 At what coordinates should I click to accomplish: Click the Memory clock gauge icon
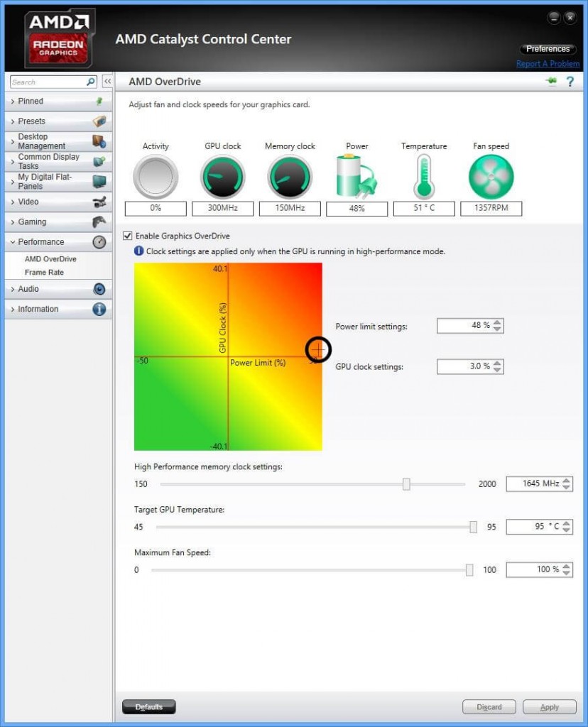tap(290, 177)
